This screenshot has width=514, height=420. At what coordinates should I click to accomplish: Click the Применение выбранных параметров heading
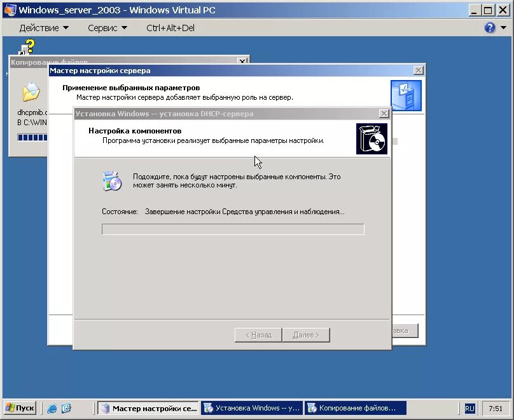click(x=131, y=88)
